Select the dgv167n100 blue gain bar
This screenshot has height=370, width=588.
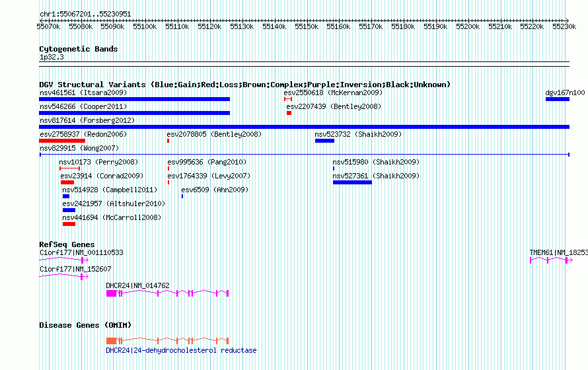558,99
